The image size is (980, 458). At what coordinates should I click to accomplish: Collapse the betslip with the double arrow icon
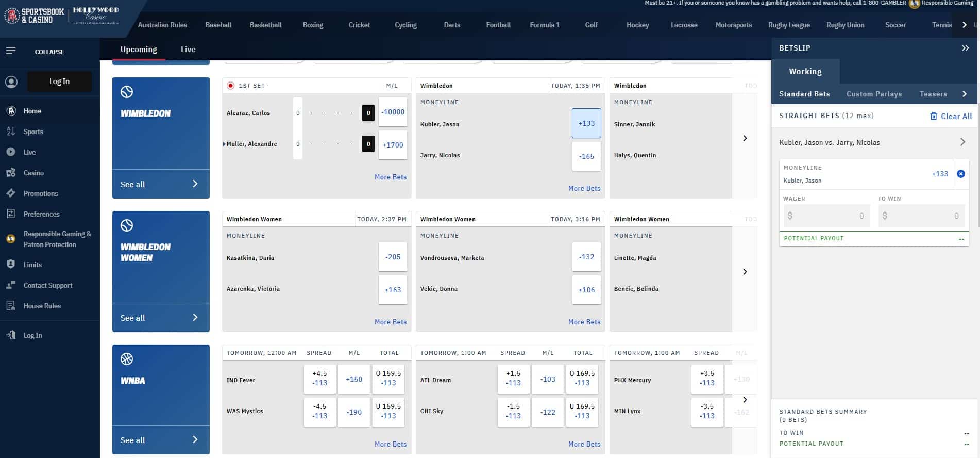pos(965,48)
